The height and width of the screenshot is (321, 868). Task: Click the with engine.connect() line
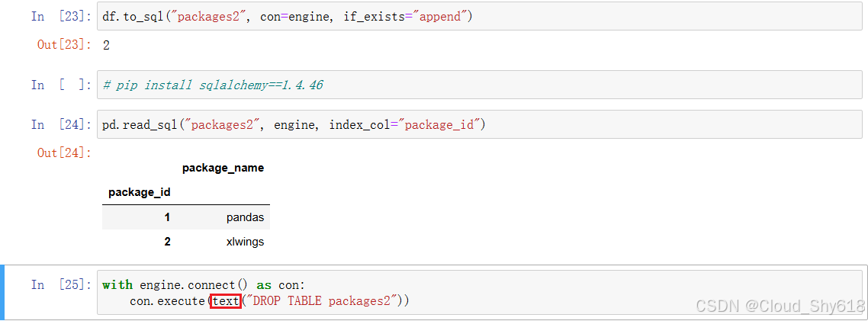(x=204, y=285)
